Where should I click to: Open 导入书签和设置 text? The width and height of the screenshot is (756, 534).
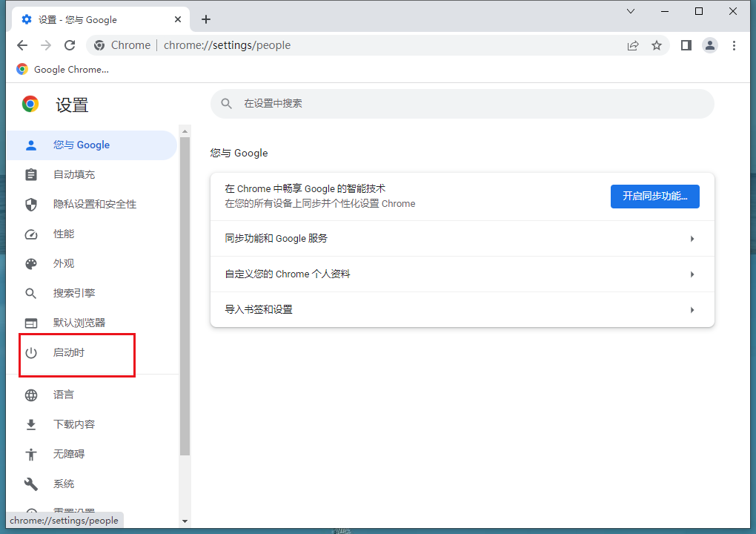coord(259,310)
